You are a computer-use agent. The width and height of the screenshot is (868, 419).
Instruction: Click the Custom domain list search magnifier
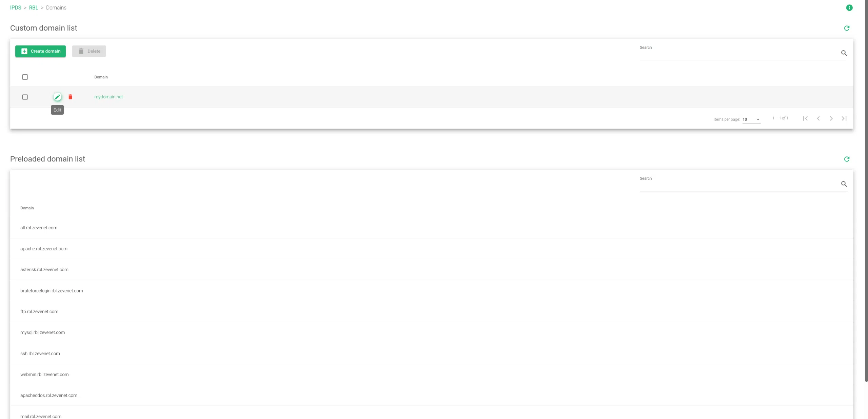pos(844,53)
